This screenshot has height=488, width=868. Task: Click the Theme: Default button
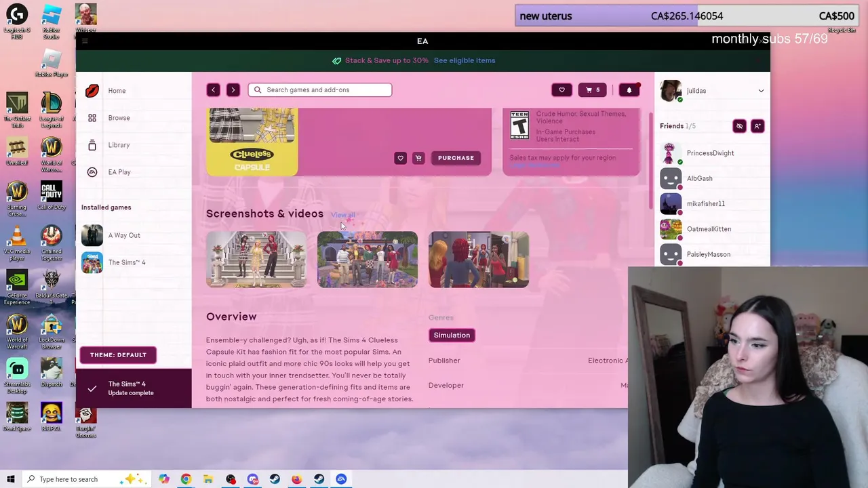(118, 354)
